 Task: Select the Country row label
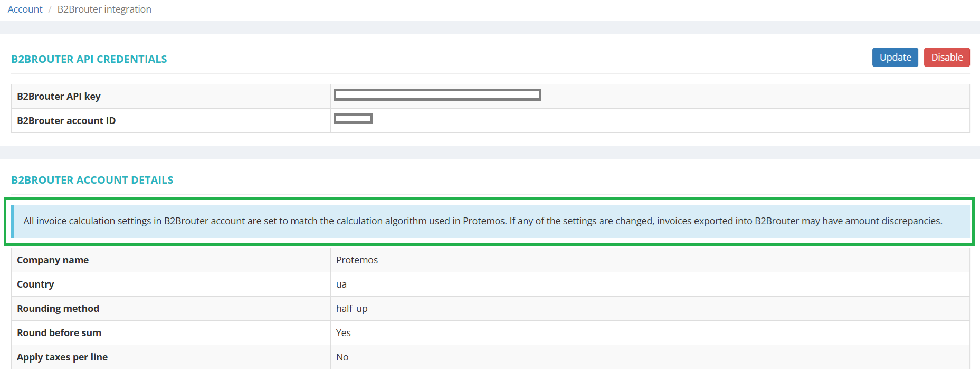[35, 284]
